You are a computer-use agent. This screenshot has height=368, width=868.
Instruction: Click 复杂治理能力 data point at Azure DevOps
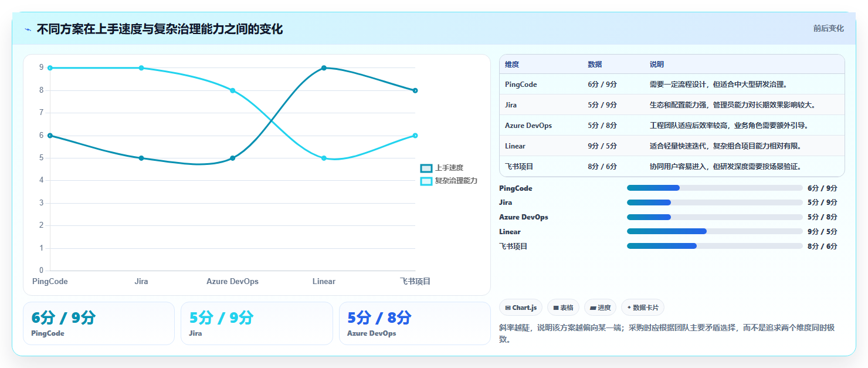[233, 90]
